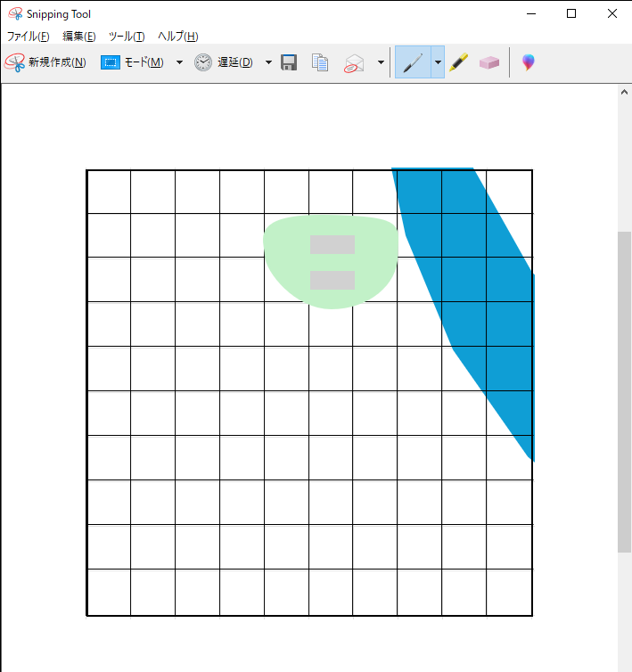Open the 編集(E) menu
This screenshot has height=672, width=632.
pyautogui.click(x=79, y=37)
